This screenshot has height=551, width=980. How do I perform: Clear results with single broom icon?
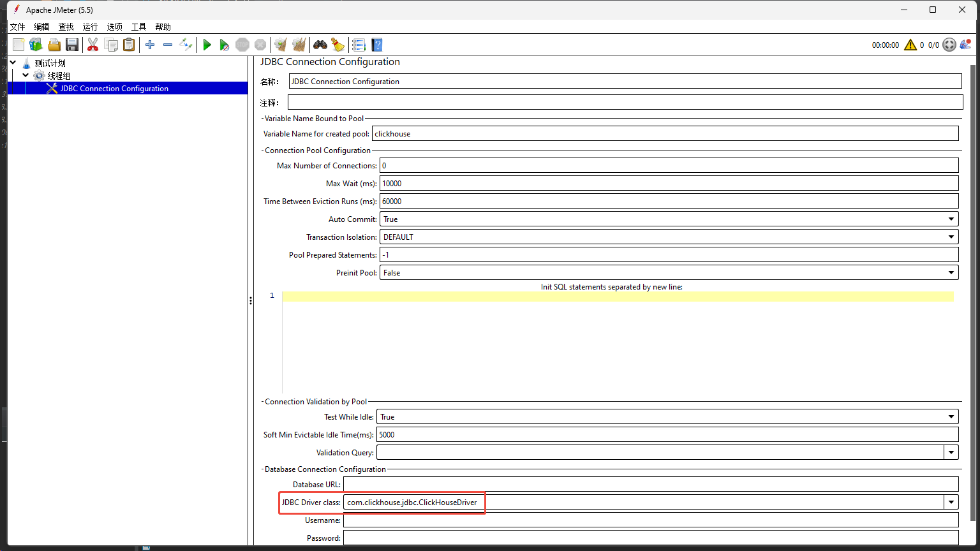(281, 45)
